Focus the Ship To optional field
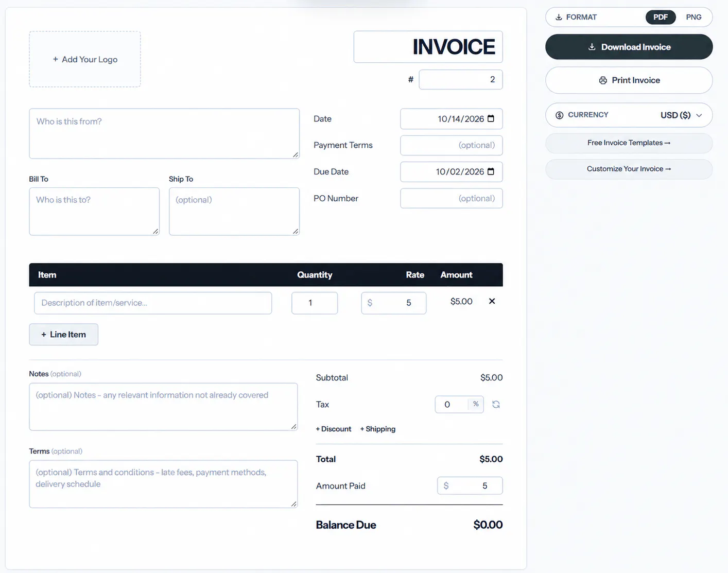Viewport: 728px width, 573px height. pyautogui.click(x=234, y=212)
